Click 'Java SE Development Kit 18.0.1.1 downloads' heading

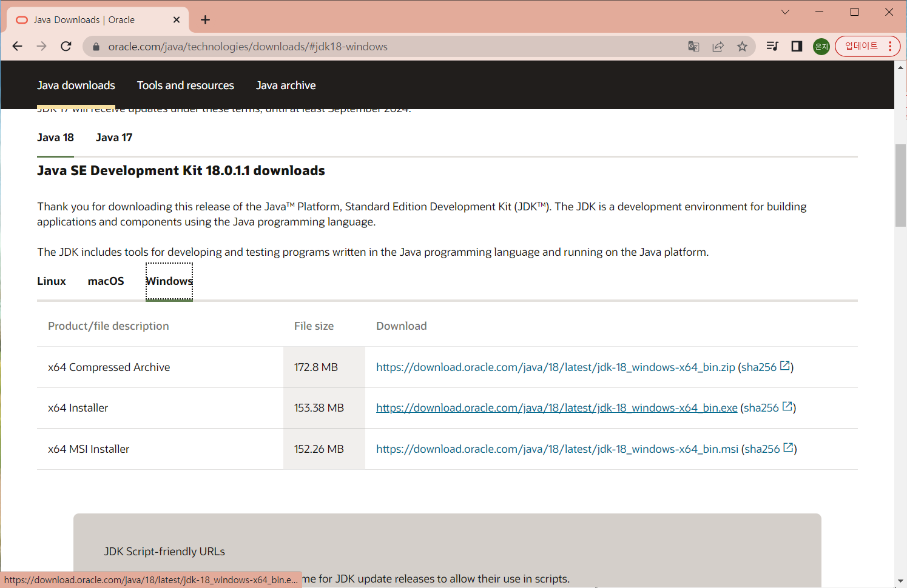[181, 171]
